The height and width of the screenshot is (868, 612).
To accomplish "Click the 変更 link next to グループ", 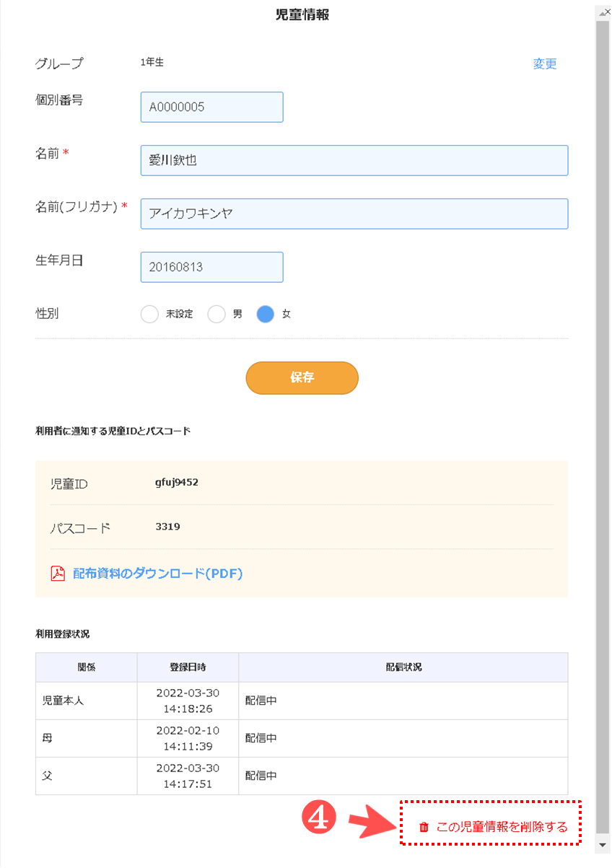I will pyautogui.click(x=545, y=63).
